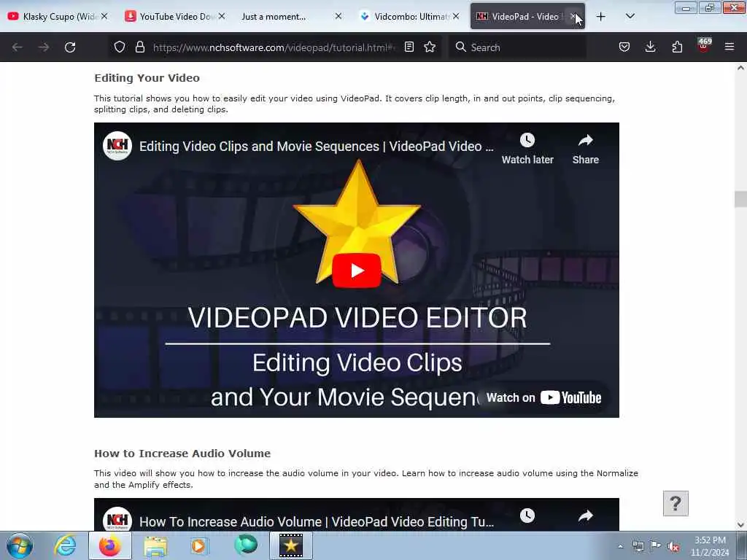Open the Windows Start menu orb

pyautogui.click(x=20, y=545)
